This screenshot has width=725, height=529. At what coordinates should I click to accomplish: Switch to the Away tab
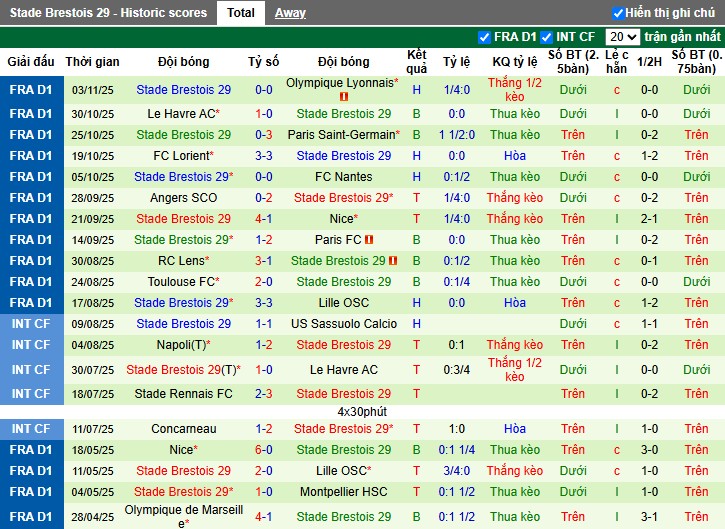[x=290, y=13]
